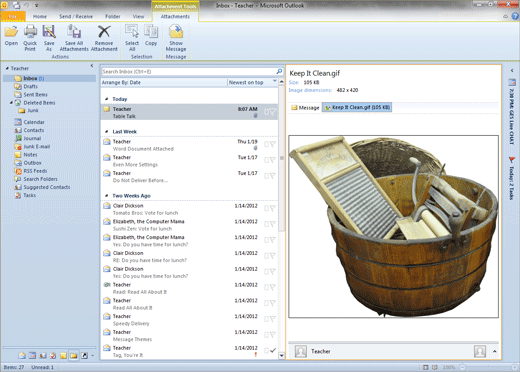Open the RSS Feeds folder icon
This screenshot has width=520, height=372.
[x=18, y=171]
